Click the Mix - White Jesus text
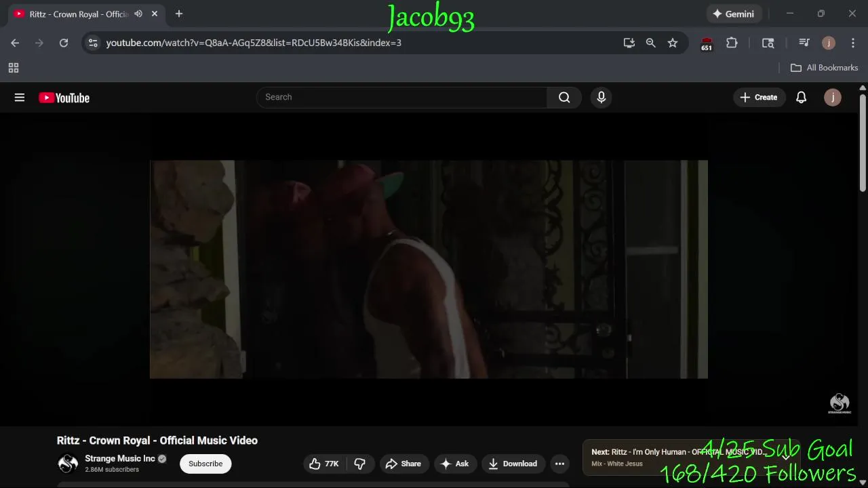 [x=616, y=464]
